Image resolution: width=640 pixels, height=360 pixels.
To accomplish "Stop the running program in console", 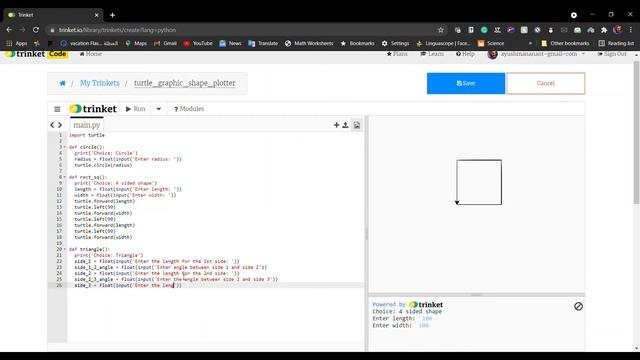I will pyautogui.click(x=578, y=306).
